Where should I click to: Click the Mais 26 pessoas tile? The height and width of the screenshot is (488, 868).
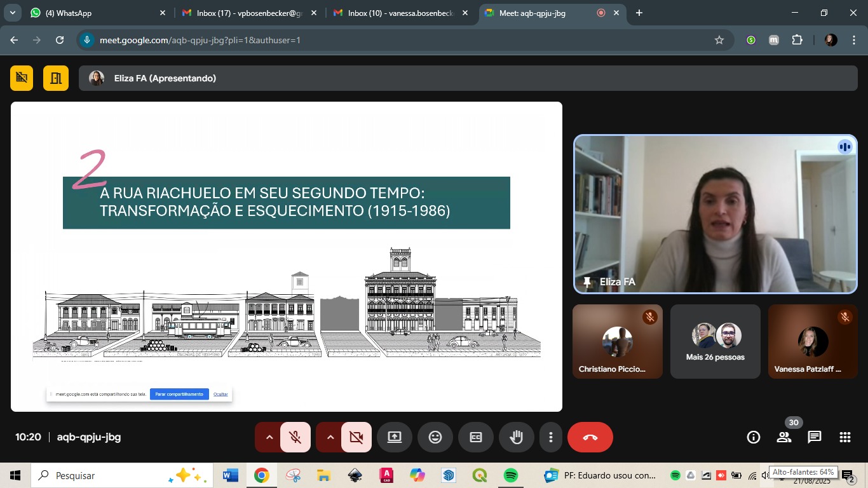click(x=715, y=342)
